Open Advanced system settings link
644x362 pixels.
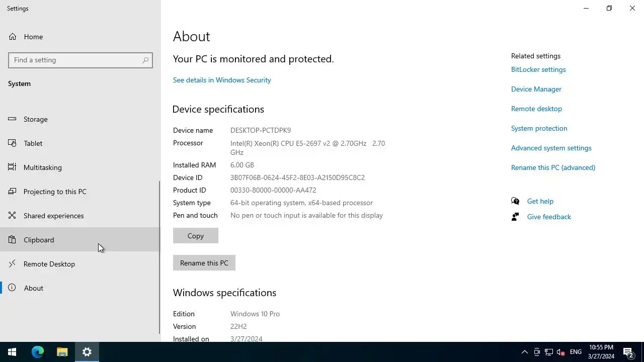click(x=551, y=148)
